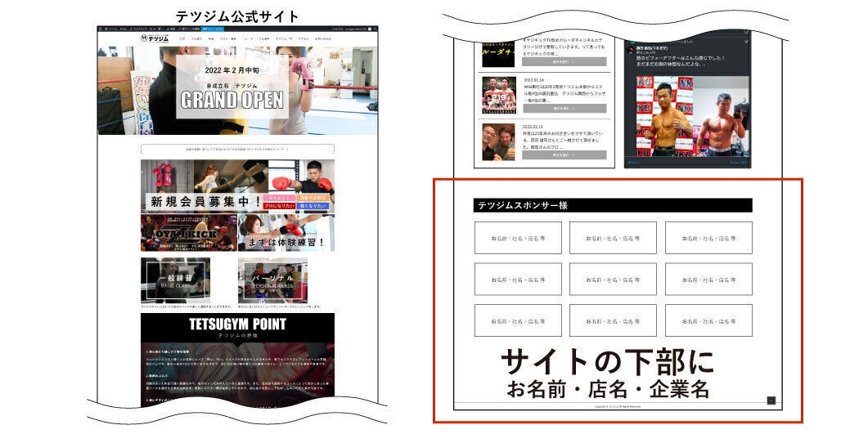The height and width of the screenshot is (434, 868).
Task: Open the TOP item in the navigation menu
Action: (182, 39)
